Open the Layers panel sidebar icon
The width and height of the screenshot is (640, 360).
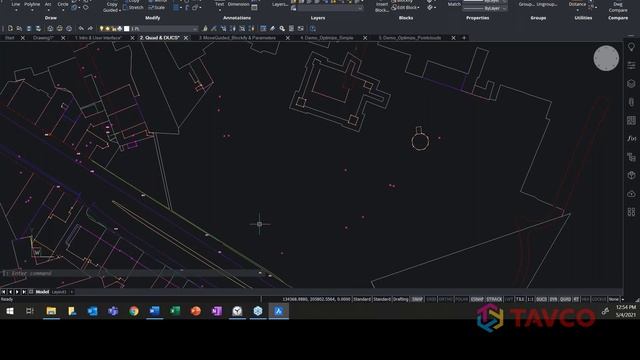tap(631, 84)
